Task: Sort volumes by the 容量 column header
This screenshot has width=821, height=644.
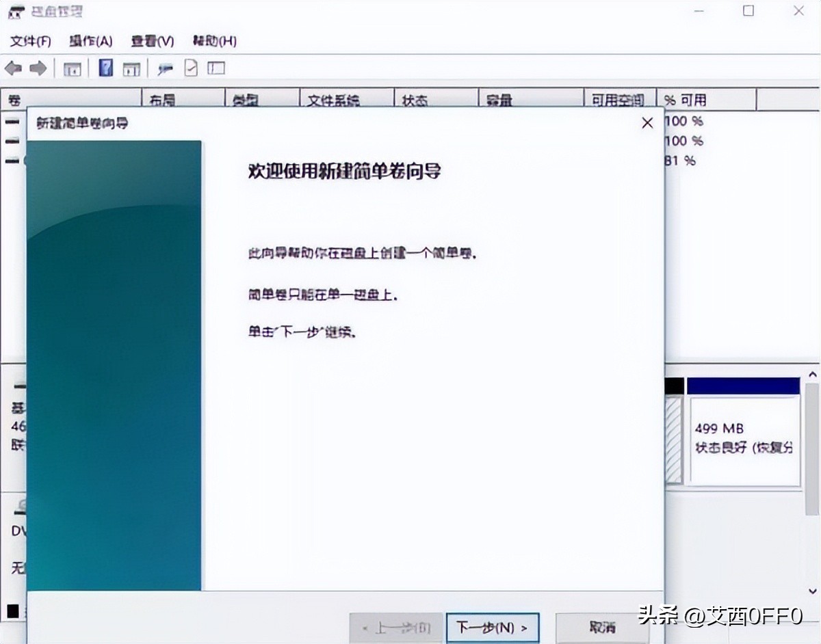Action: tap(498, 100)
